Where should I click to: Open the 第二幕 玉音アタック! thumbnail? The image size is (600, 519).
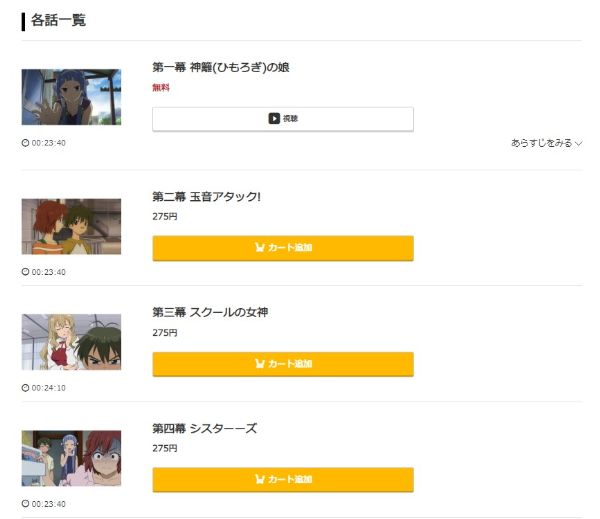[x=71, y=226]
